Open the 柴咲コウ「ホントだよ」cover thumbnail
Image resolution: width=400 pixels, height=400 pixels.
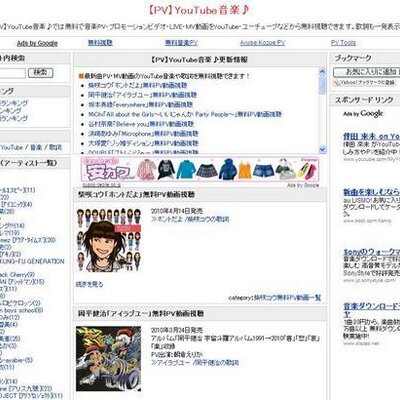click(109, 240)
